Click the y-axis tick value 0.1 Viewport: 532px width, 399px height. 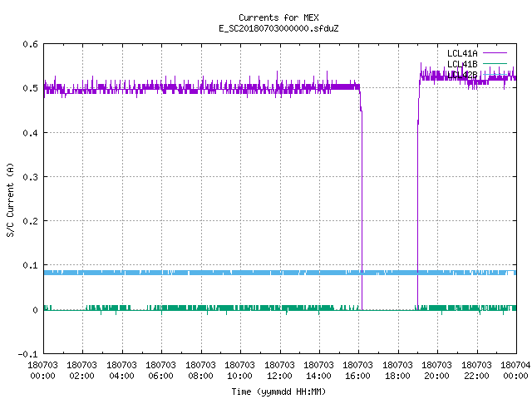(30, 265)
